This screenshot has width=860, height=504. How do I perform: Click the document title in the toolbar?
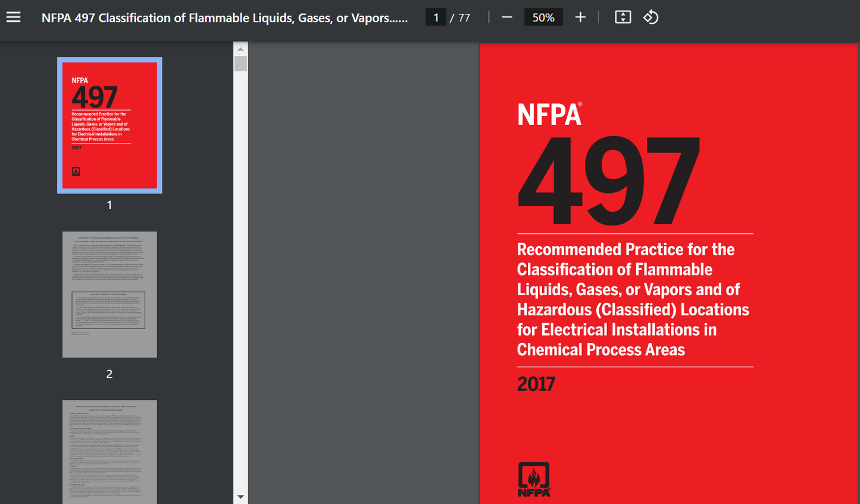tap(224, 17)
